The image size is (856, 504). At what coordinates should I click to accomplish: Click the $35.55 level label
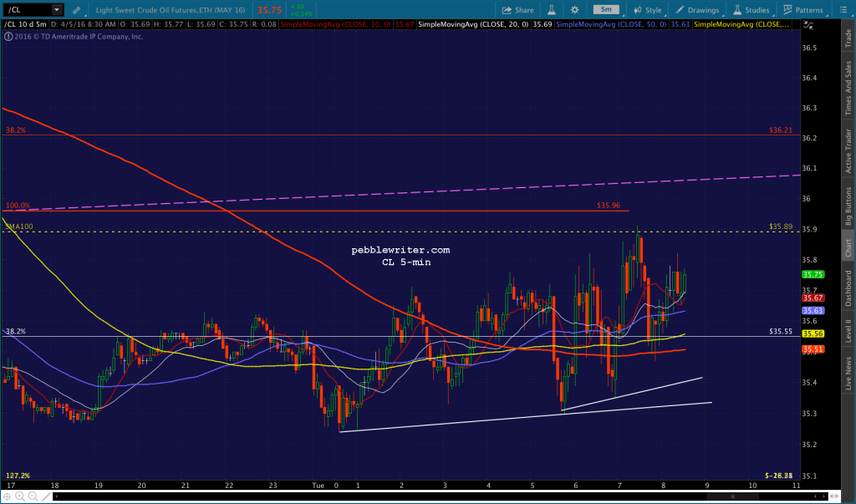pyautogui.click(x=781, y=332)
